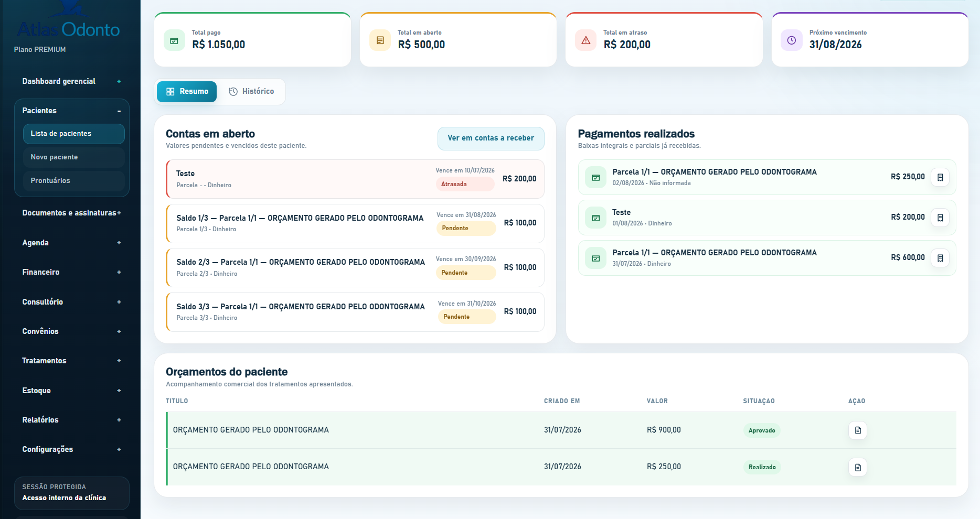
Task: Expand the Agenda menu
Action: pos(71,243)
